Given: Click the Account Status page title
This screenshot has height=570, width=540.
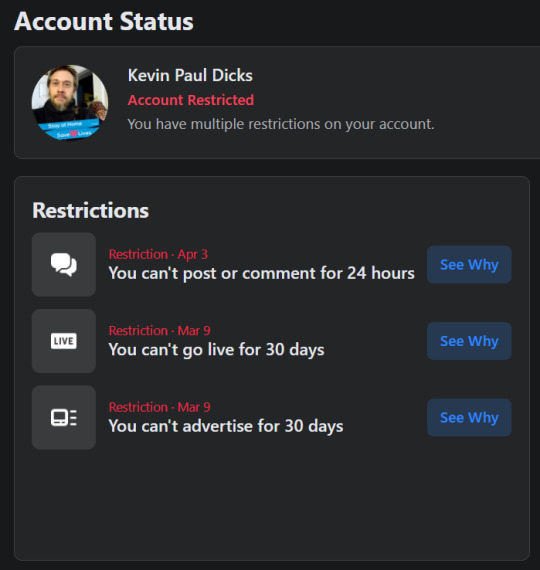Looking at the screenshot, I should click(x=104, y=21).
